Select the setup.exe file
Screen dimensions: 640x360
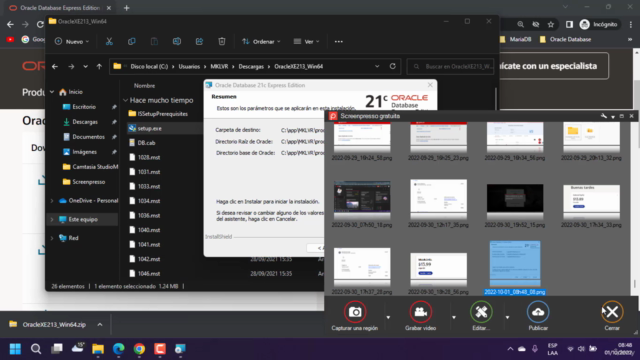[149, 129]
